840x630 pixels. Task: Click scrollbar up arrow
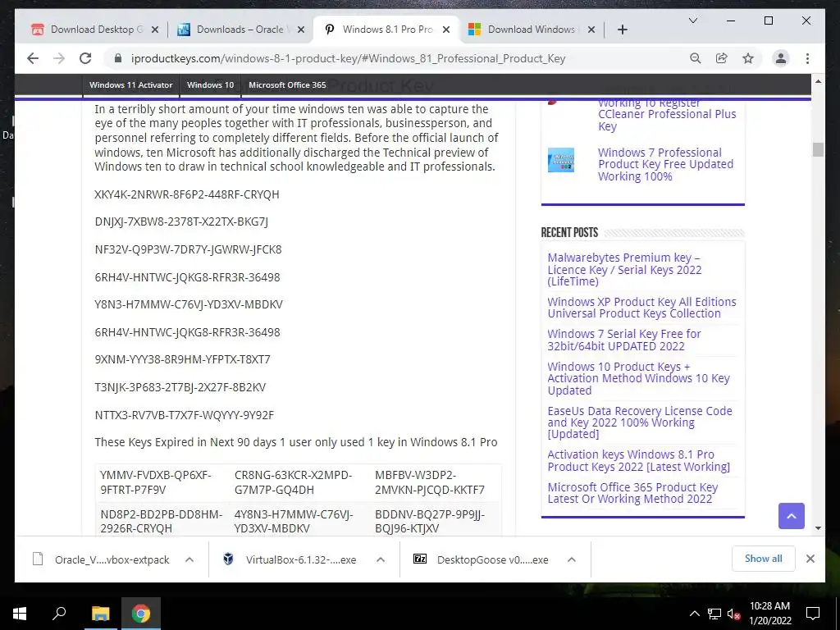point(818,81)
